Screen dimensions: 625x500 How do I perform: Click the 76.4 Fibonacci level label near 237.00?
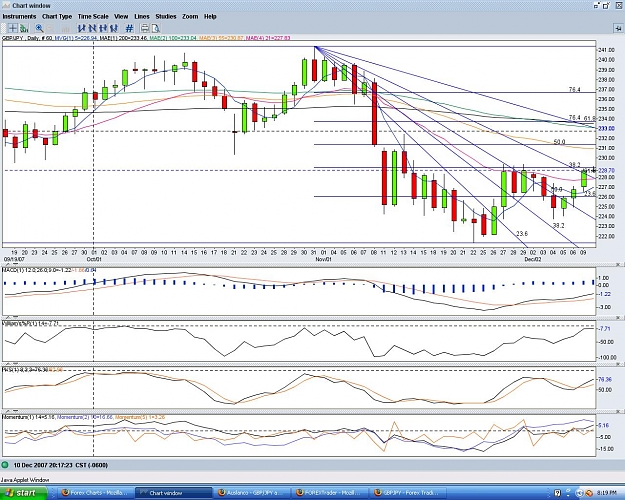[574, 90]
